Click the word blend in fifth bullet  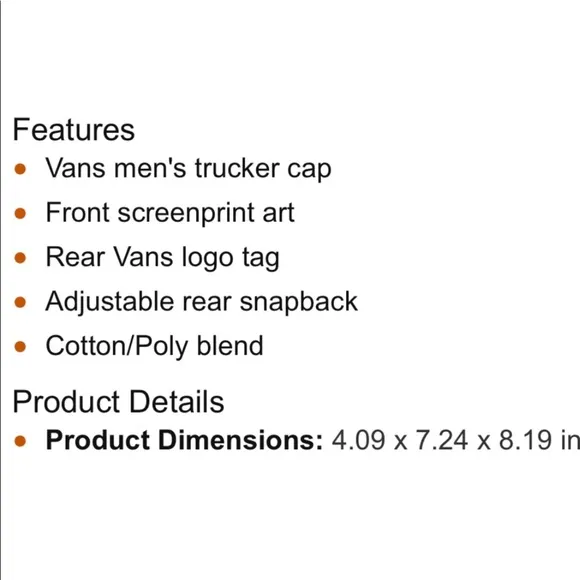[x=230, y=346]
